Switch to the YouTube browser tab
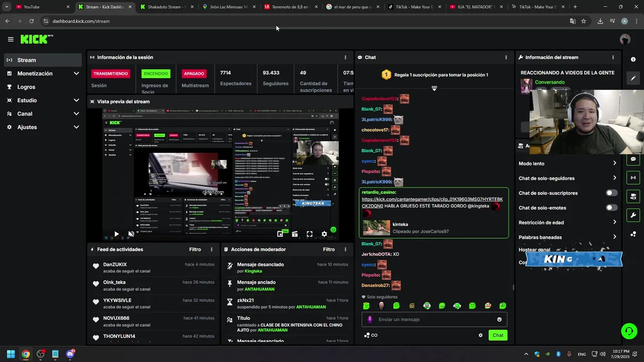 pos(42,7)
